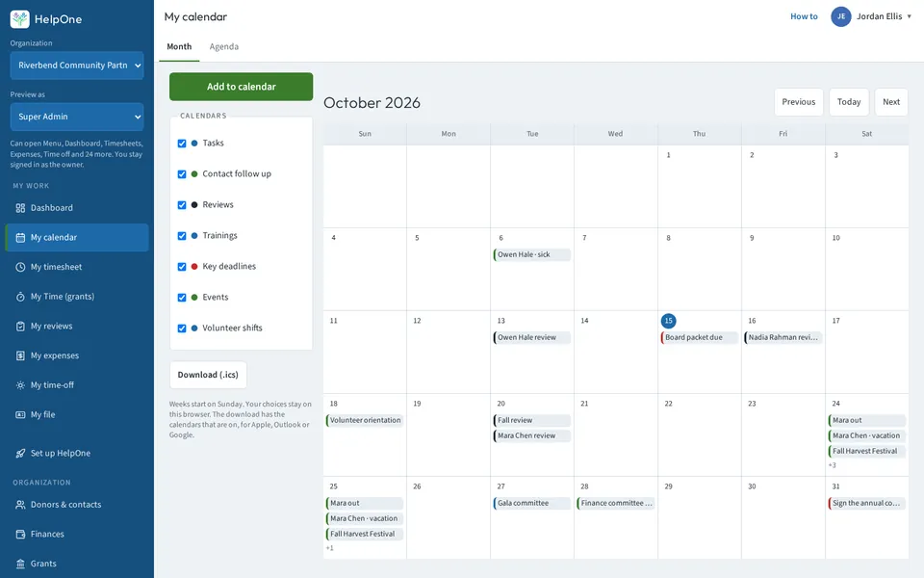Open the Nadia Rahman review event
The width and height of the screenshot is (924, 578).
(783, 337)
